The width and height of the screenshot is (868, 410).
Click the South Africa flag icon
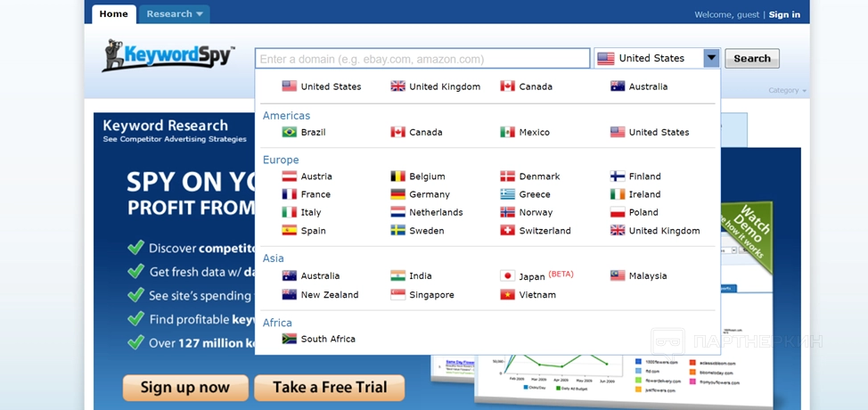[x=290, y=339]
